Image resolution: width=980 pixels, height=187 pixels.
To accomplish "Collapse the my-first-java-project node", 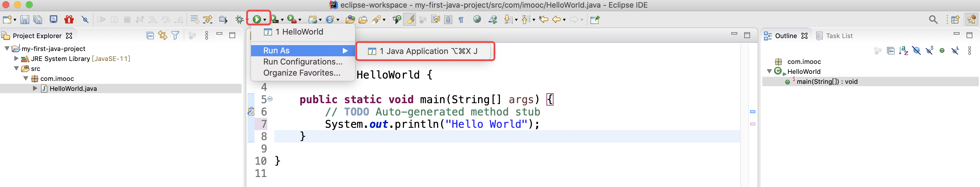I will tap(7, 48).
